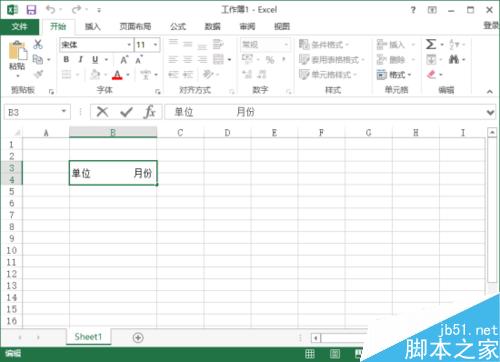The height and width of the screenshot is (362, 500).
Task: Click the Undo arrow icon
Action: click(x=50, y=9)
